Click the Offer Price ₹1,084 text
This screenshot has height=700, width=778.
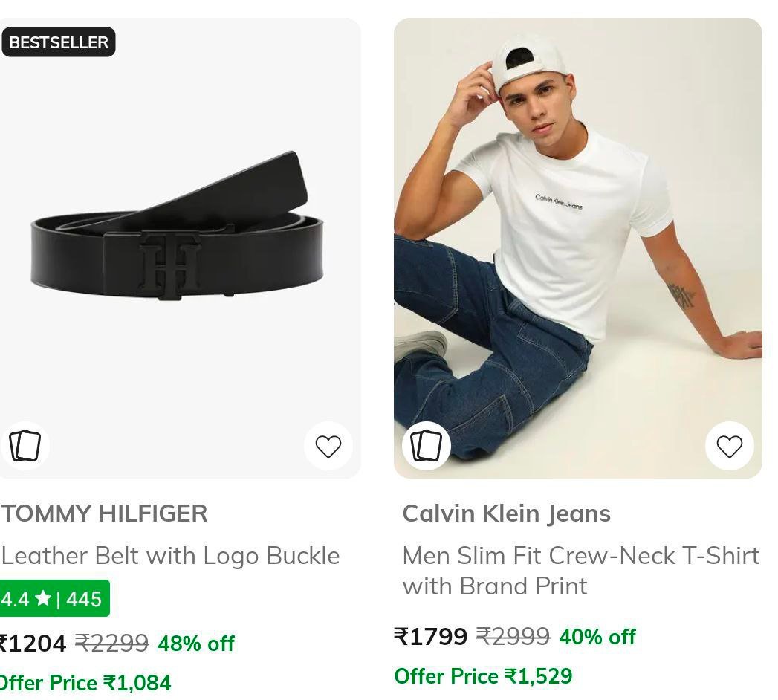click(x=85, y=683)
